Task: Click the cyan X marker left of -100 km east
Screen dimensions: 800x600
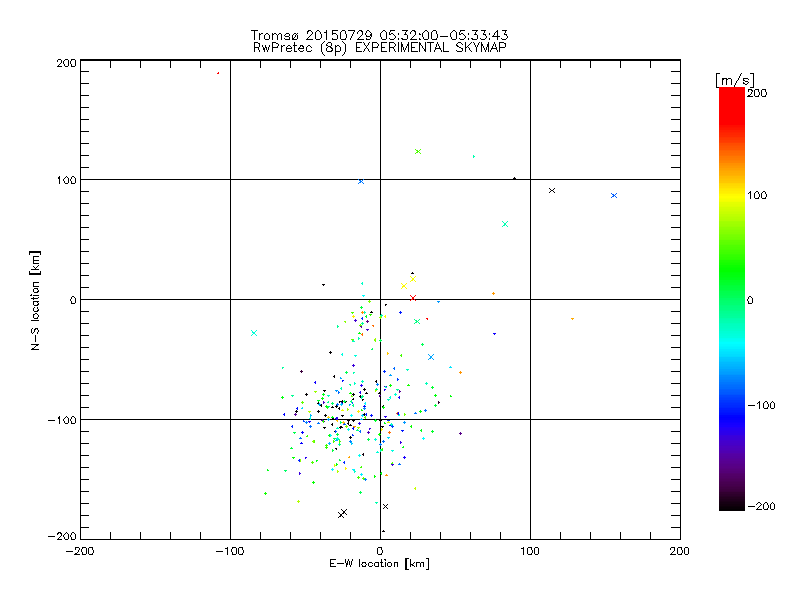Action: click(x=254, y=333)
